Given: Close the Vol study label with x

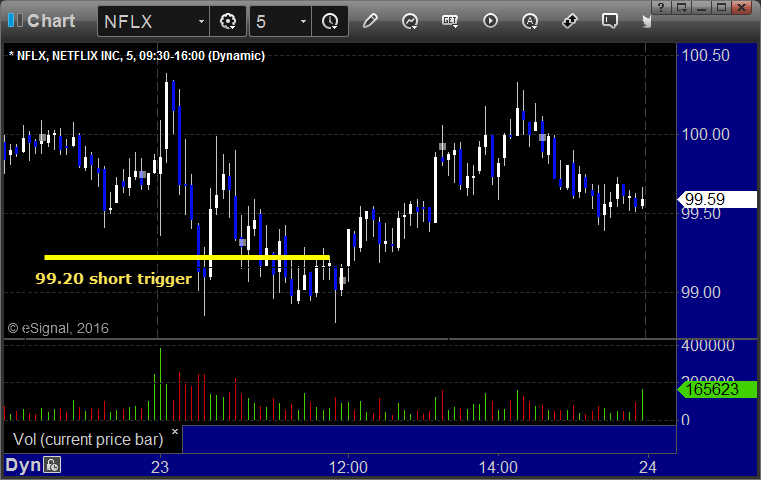Looking at the screenshot, I should (x=175, y=431).
